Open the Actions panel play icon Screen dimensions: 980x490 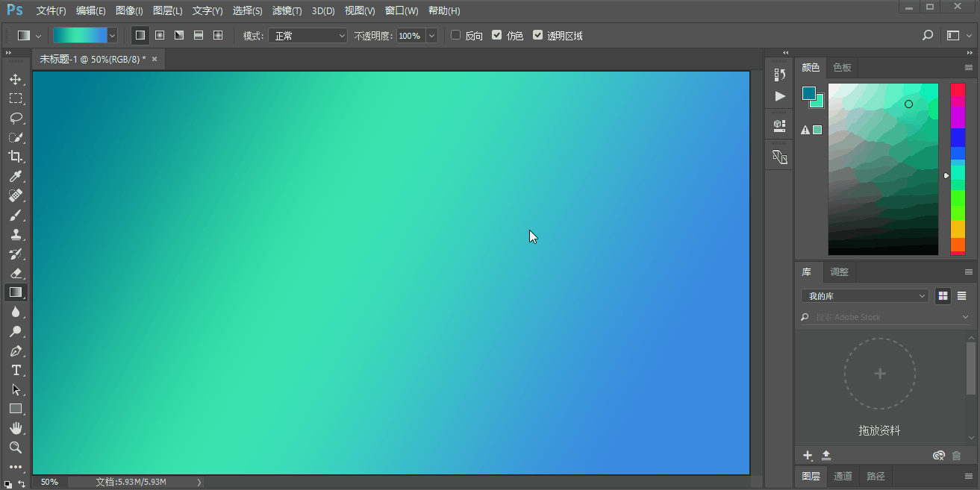[x=780, y=96]
